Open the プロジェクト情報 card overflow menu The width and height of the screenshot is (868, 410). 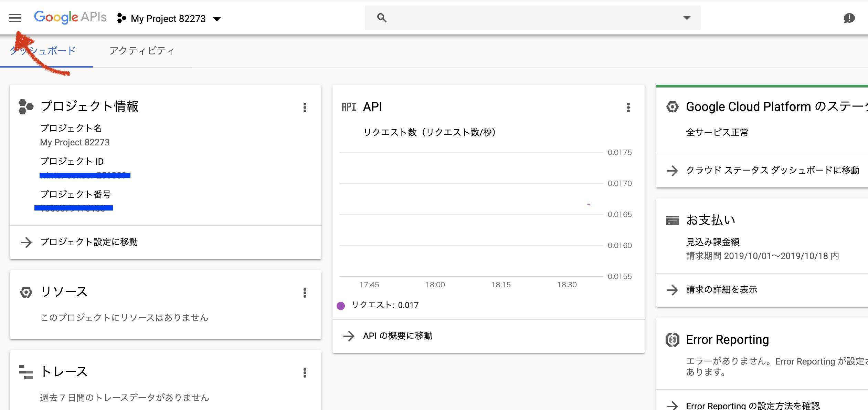coord(305,107)
